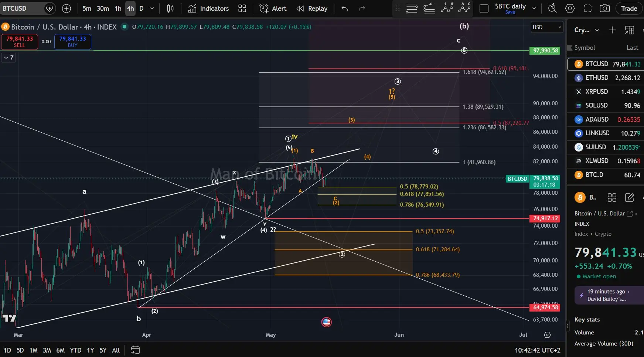Open the go-to-date calendar icon
This screenshot has width=644, height=357.
pos(135,350)
